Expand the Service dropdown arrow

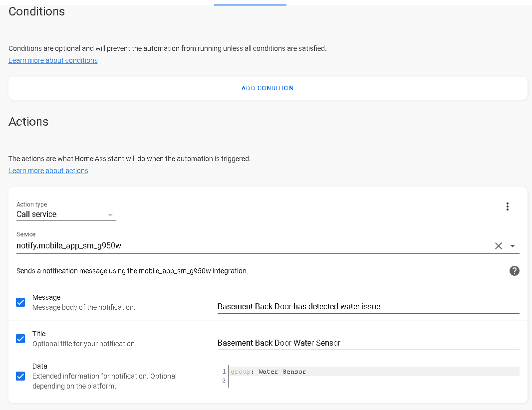click(x=513, y=246)
